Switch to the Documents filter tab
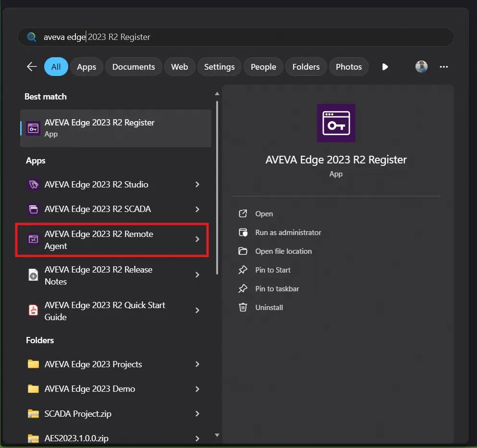Image resolution: width=477 pixels, height=448 pixels. click(x=134, y=66)
